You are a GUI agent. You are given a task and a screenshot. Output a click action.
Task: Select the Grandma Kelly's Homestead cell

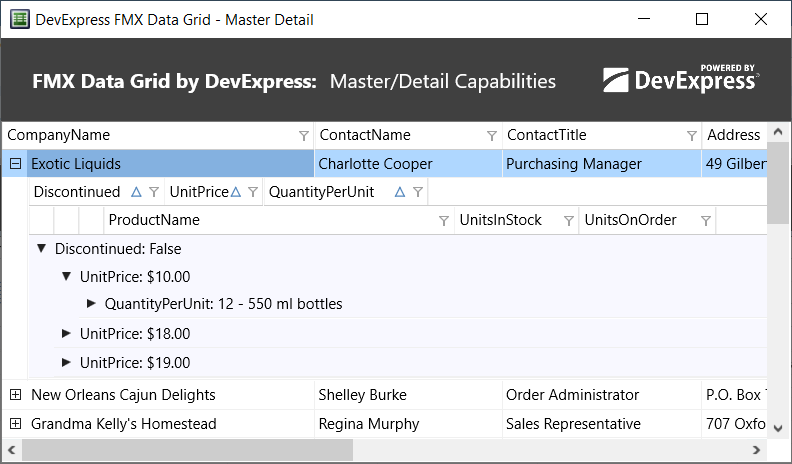(170, 424)
